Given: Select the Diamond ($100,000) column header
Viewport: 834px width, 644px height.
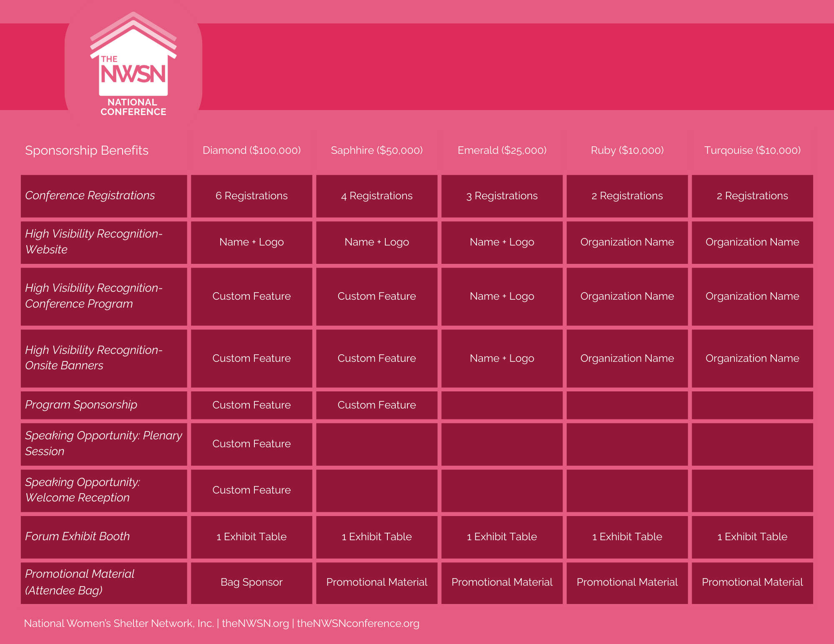Looking at the screenshot, I should (x=251, y=150).
